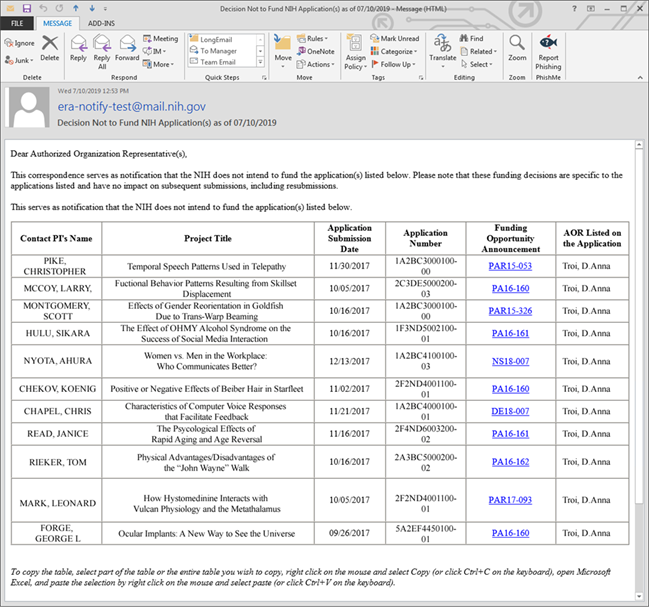Open the Related dropdown
649x607 pixels.
pyautogui.click(x=478, y=51)
